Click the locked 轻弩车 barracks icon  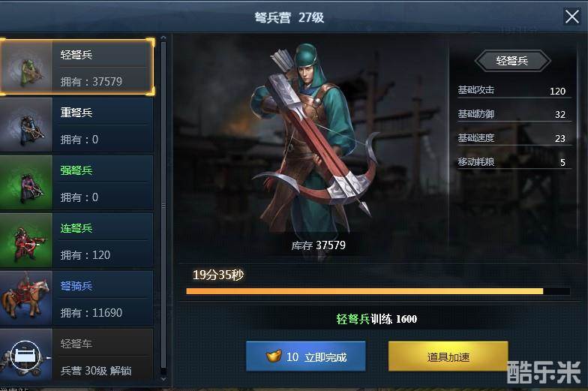click(x=26, y=354)
